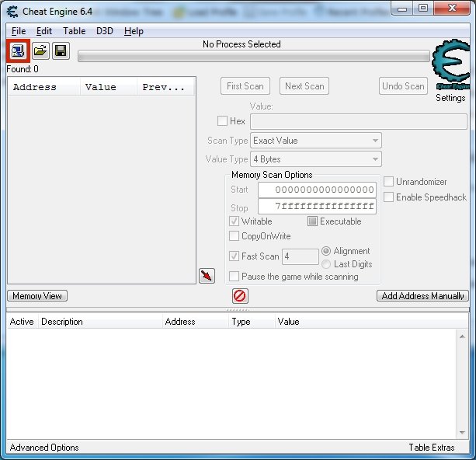Click the found list Value column header
This screenshot has height=460, width=476.
pyautogui.click(x=109, y=87)
